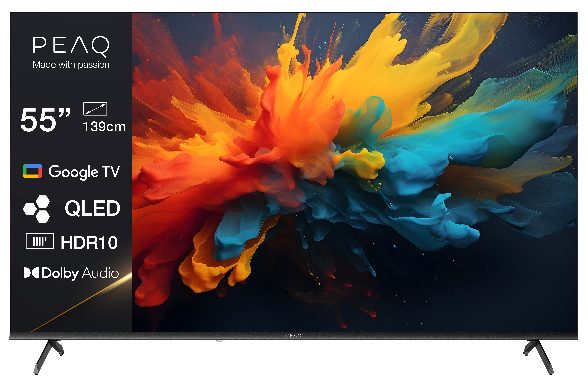This screenshot has height=379, width=588.
Task: Click the Made with passion tagline
Action: coord(71,65)
